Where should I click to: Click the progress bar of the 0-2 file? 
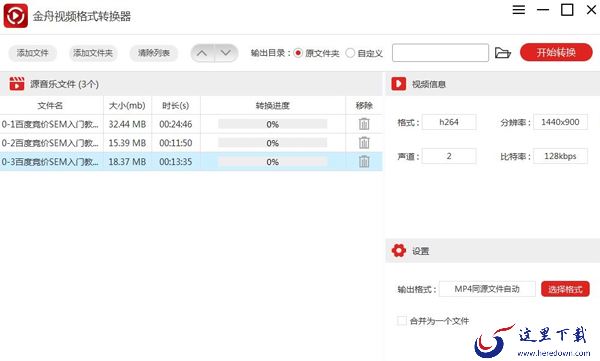point(272,143)
